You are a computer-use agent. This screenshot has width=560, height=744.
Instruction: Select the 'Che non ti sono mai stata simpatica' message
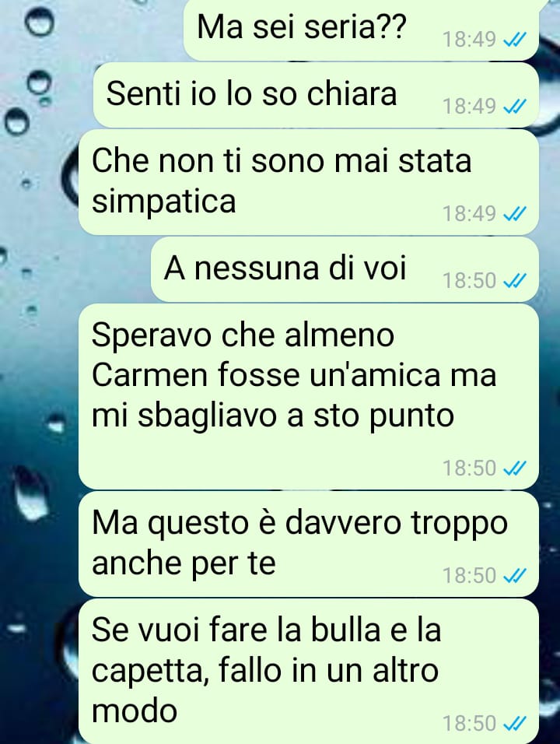coord(309,182)
